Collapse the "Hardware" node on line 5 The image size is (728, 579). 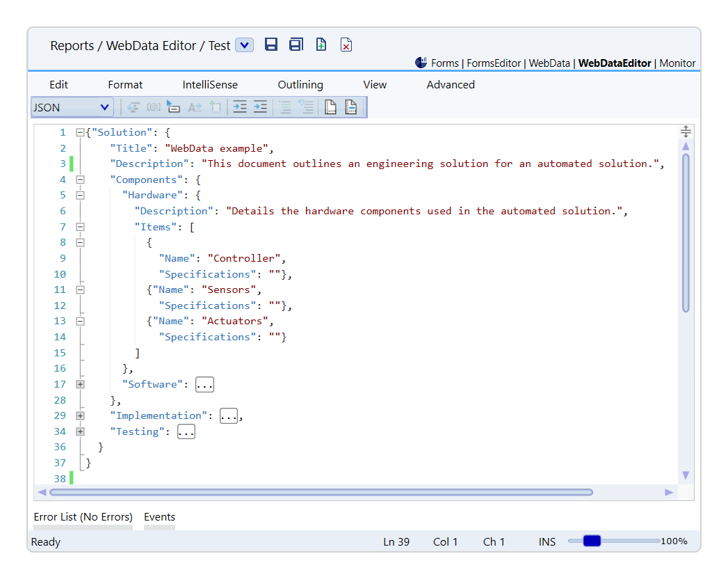coord(80,196)
